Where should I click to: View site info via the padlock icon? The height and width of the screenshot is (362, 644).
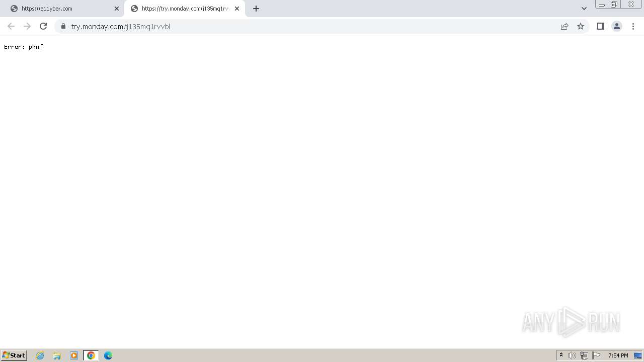[63, 26]
